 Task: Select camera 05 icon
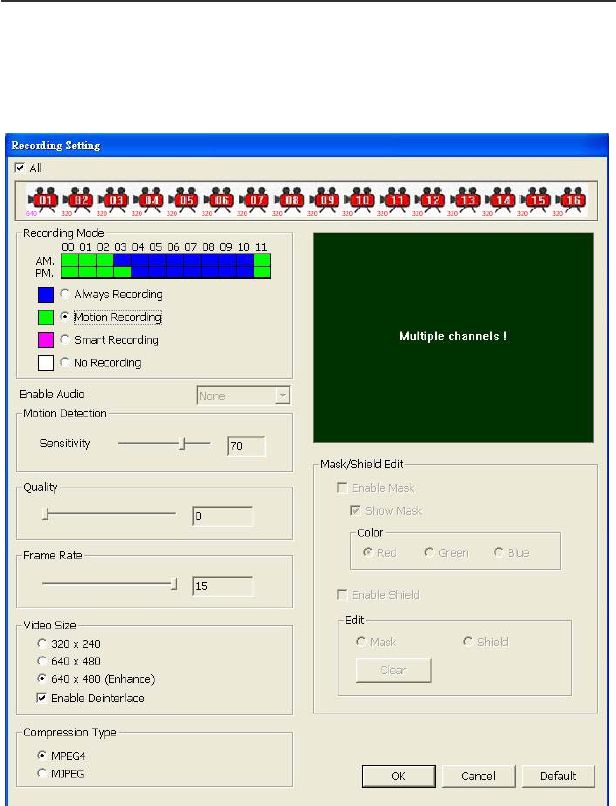pyautogui.click(x=184, y=198)
